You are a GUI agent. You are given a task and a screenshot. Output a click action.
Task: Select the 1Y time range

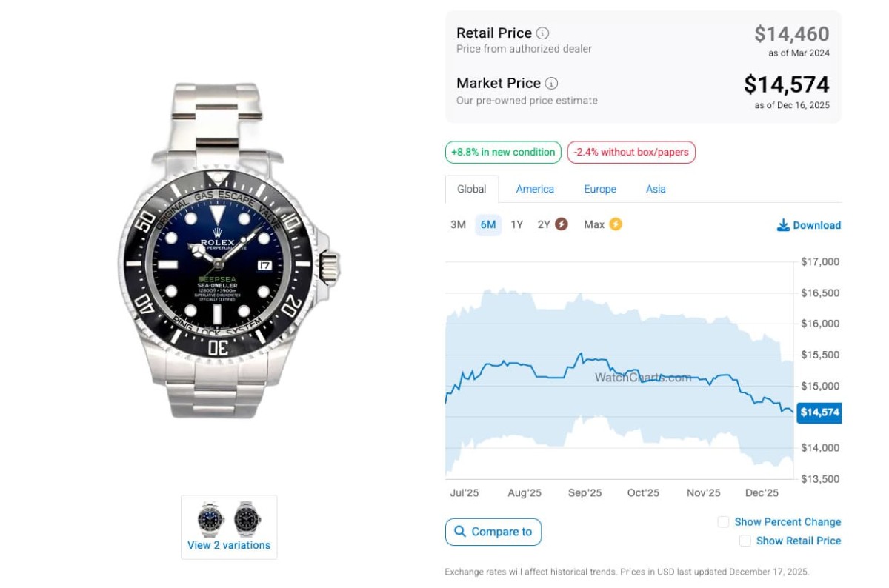pyautogui.click(x=517, y=224)
